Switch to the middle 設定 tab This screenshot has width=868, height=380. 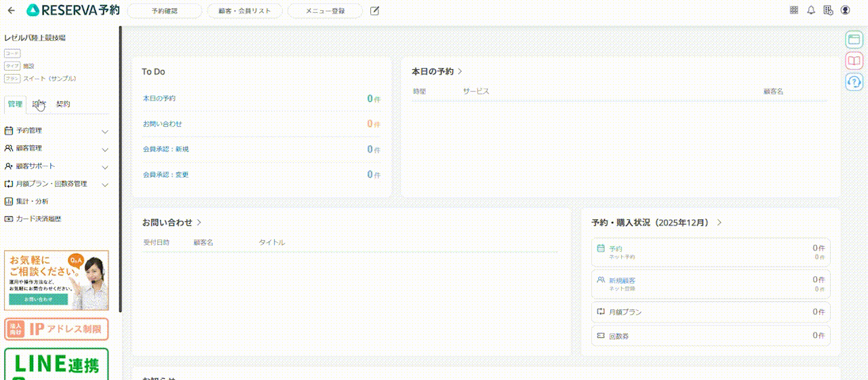[x=39, y=104]
